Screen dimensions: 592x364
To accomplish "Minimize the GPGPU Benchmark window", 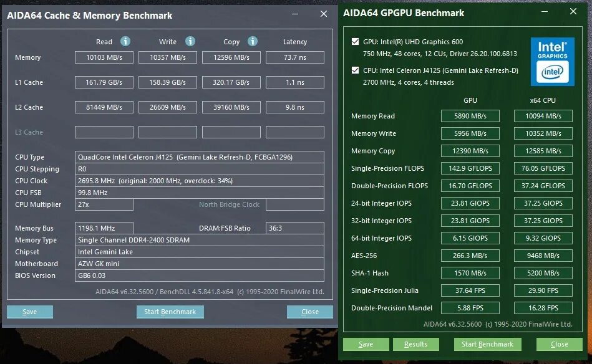I will coord(545,12).
